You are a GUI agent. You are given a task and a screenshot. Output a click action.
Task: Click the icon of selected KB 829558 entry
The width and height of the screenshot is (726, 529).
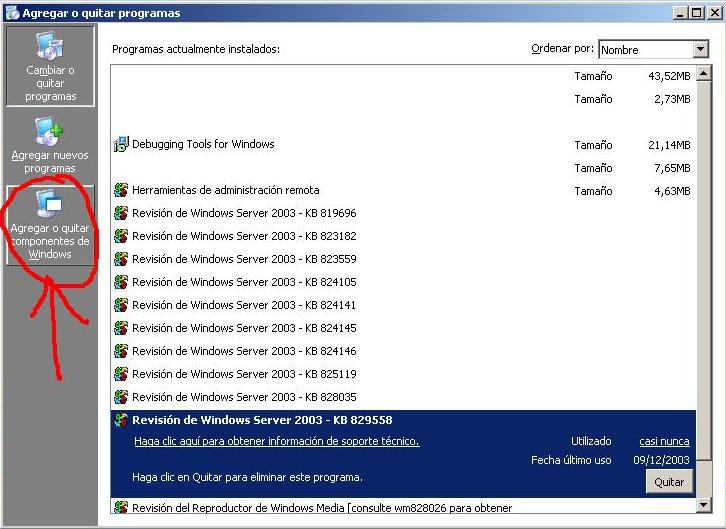pos(121,420)
